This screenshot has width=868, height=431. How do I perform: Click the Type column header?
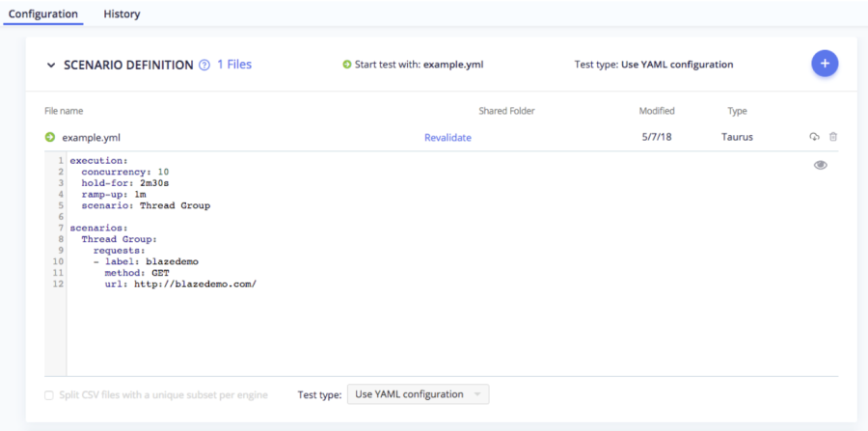pyautogui.click(x=737, y=111)
